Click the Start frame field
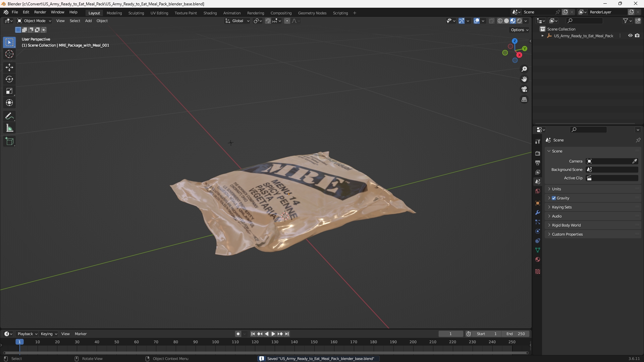The width and height of the screenshot is (644, 362). point(487,334)
